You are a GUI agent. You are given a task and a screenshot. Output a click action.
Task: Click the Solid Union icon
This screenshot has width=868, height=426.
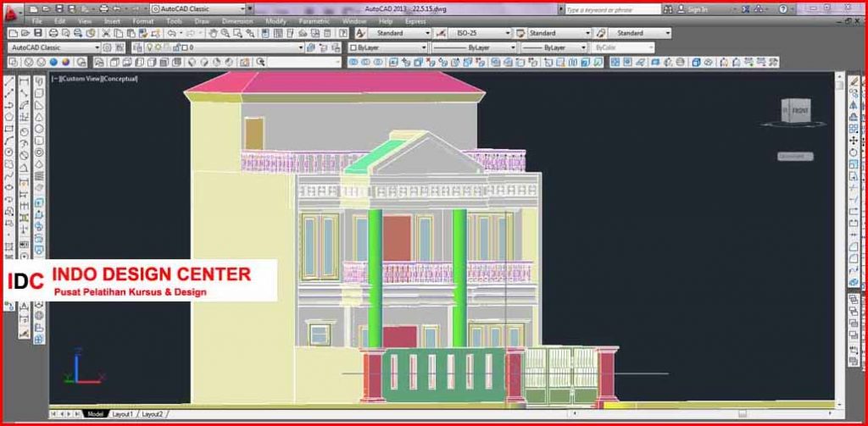353,63
